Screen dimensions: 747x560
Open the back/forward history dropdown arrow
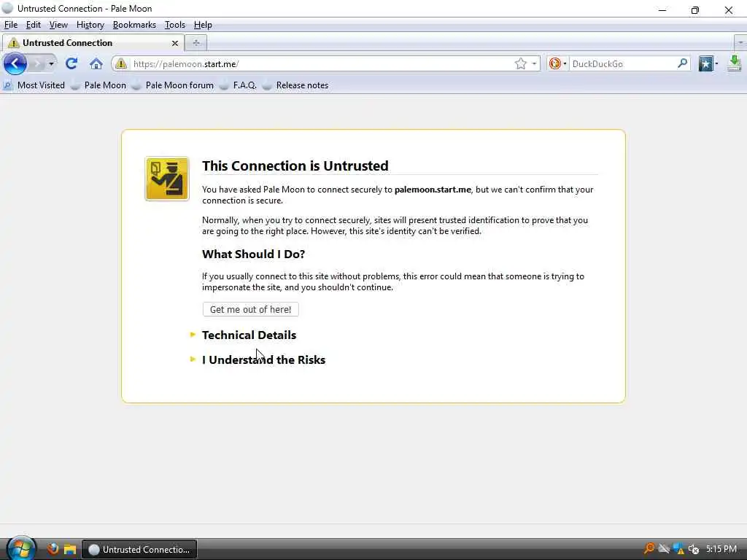(51, 63)
